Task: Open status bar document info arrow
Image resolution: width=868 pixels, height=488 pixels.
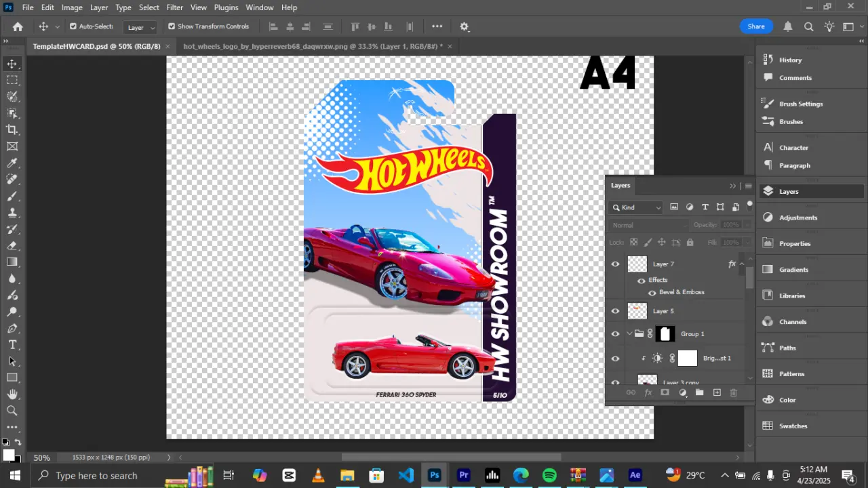Action: (169, 457)
